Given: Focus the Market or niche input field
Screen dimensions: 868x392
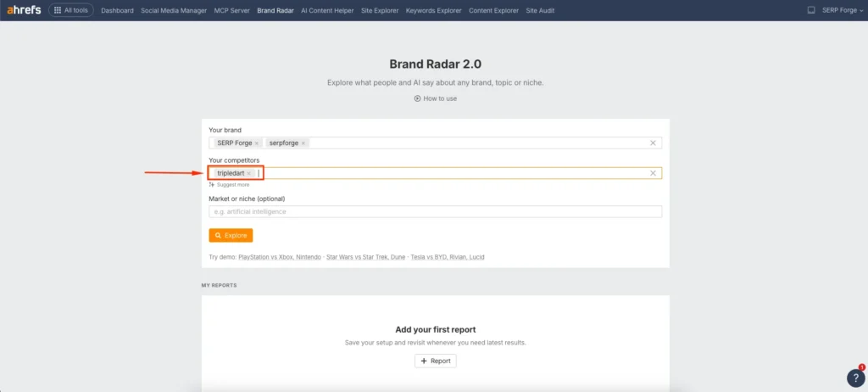Looking at the screenshot, I should (x=435, y=211).
